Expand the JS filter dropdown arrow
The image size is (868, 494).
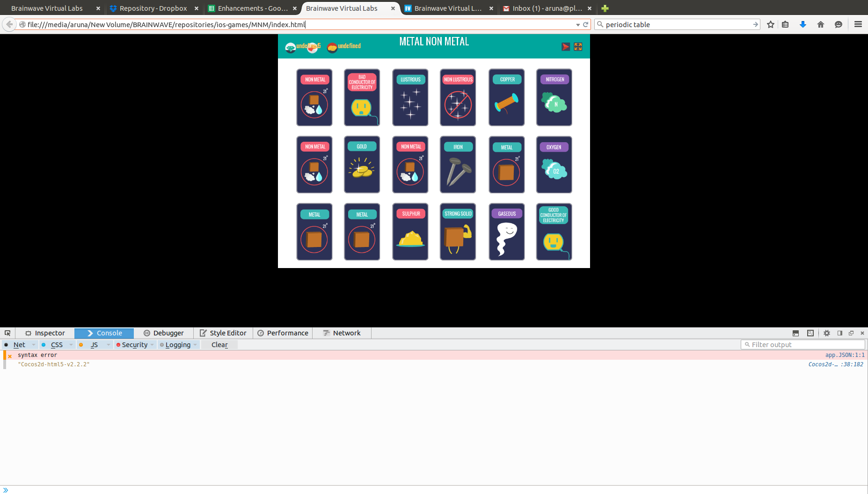coord(109,345)
